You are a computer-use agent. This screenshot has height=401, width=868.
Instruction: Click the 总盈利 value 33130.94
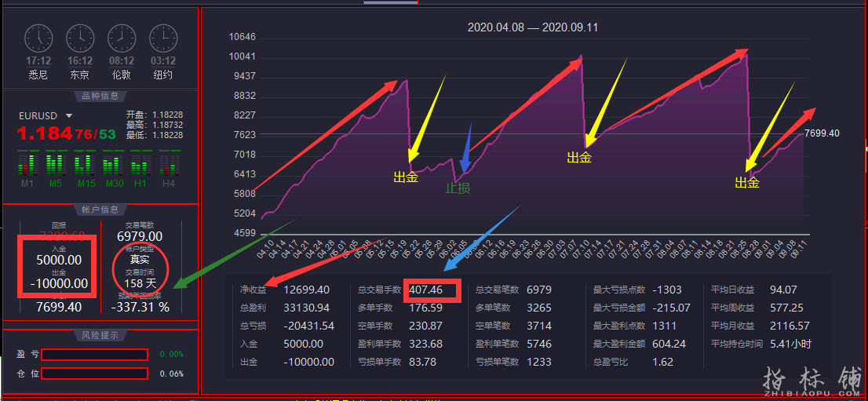pos(307,308)
